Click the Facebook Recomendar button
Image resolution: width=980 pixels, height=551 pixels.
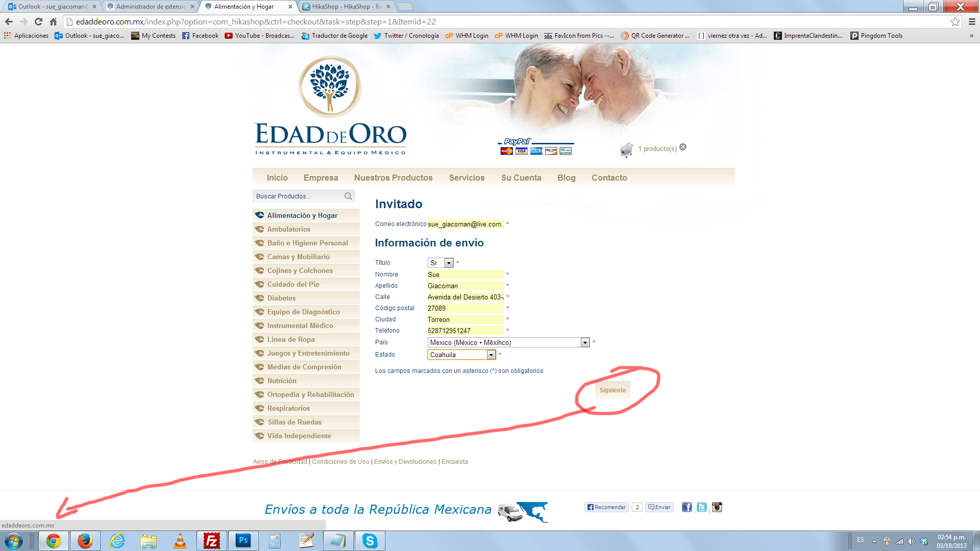point(606,507)
